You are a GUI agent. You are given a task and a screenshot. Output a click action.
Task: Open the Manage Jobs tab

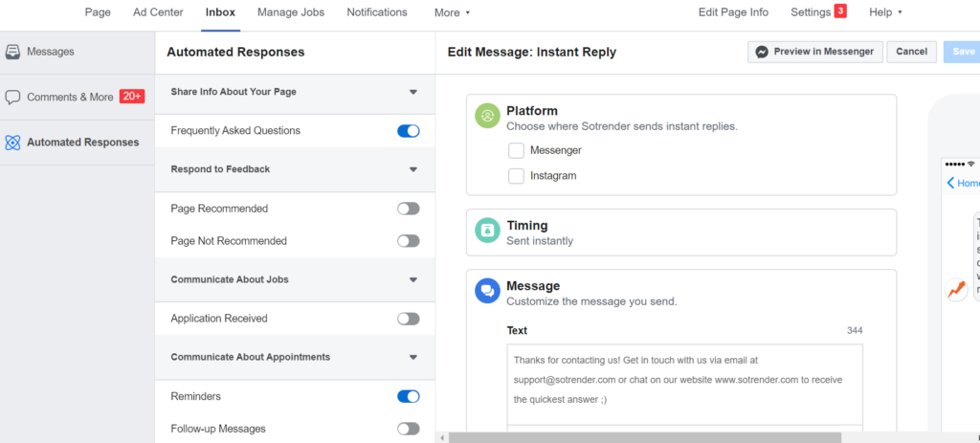click(x=291, y=12)
